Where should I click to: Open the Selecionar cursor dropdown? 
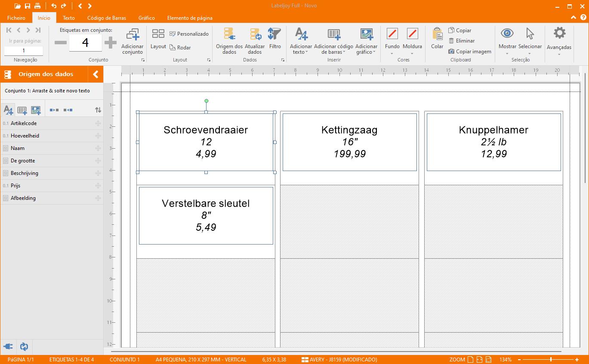pos(530,41)
